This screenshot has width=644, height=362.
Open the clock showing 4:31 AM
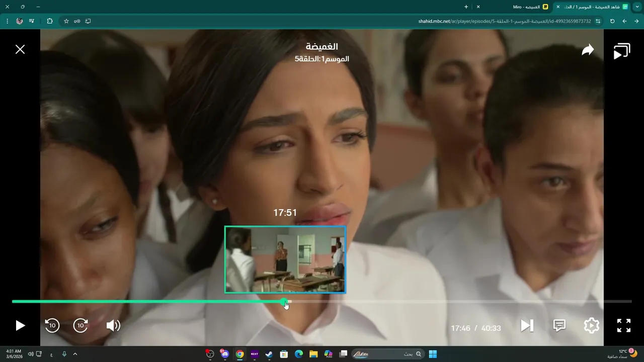14,354
